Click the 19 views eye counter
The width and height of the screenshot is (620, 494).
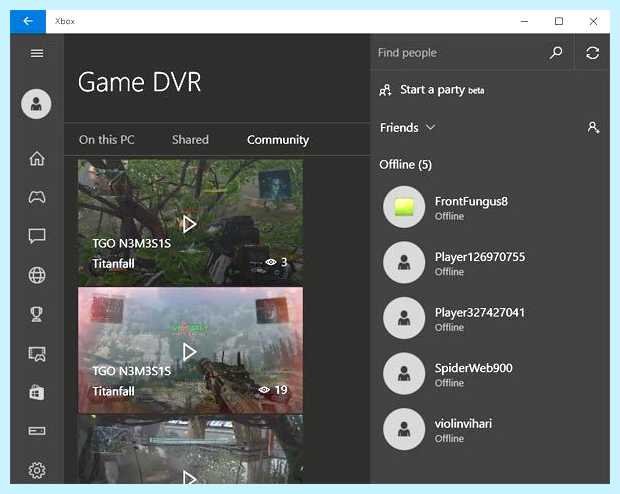[x=273, y=390]
